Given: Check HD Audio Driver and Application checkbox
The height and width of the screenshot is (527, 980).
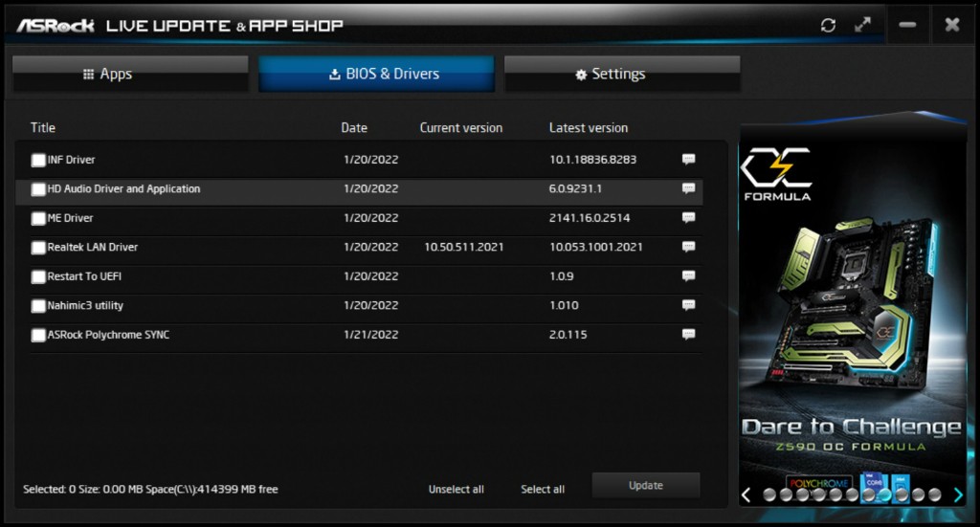Looking at the screenshot, I should [x=38, y=189].
